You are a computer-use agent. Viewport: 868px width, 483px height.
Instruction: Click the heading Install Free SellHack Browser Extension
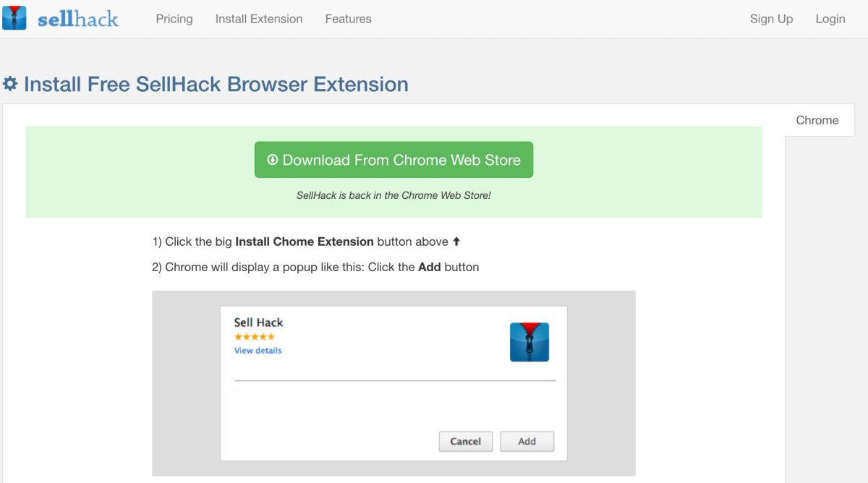click(x=216, y=84)
